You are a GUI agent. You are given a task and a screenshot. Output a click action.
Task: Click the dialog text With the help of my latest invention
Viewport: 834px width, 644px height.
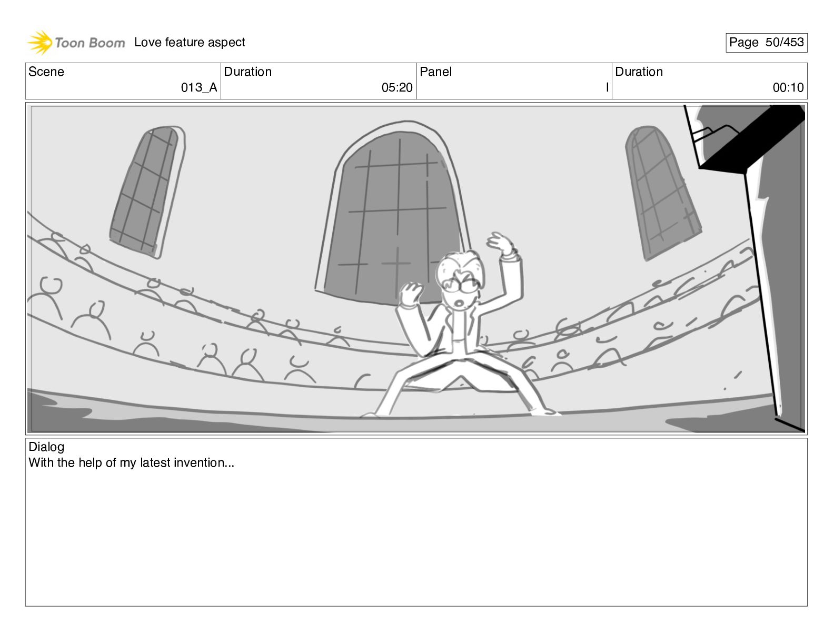pyautogui.click(x=131, y=462)
